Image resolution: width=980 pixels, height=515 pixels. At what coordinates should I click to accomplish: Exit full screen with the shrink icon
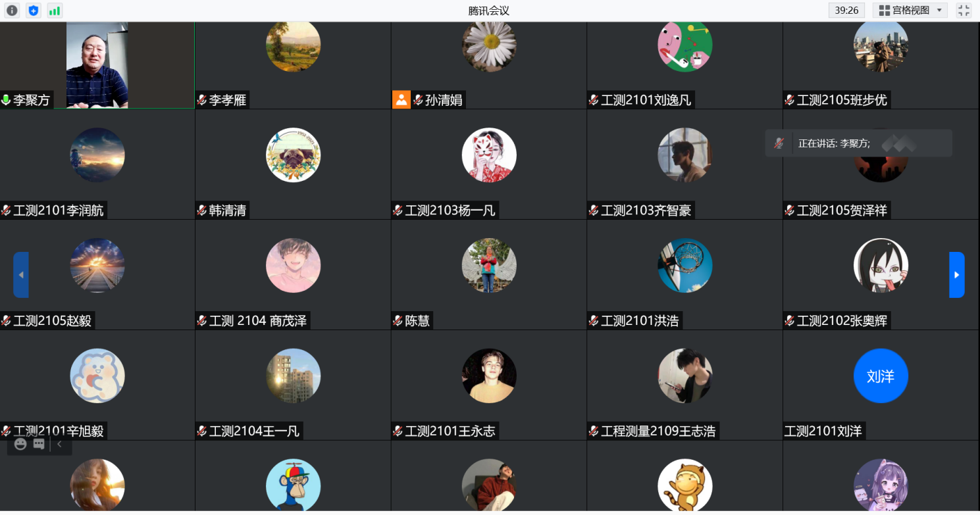pyautogui.click(x=964, y=11)
